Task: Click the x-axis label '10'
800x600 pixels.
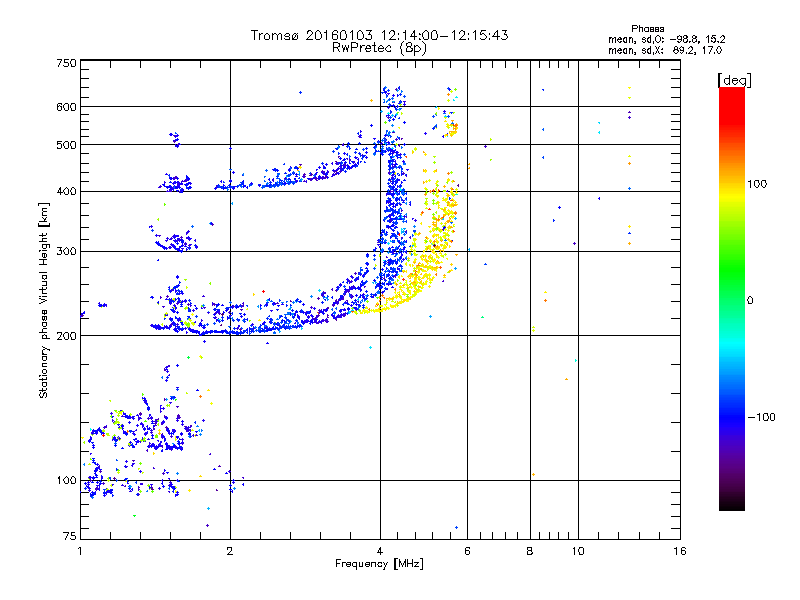Action: [578, 551]
